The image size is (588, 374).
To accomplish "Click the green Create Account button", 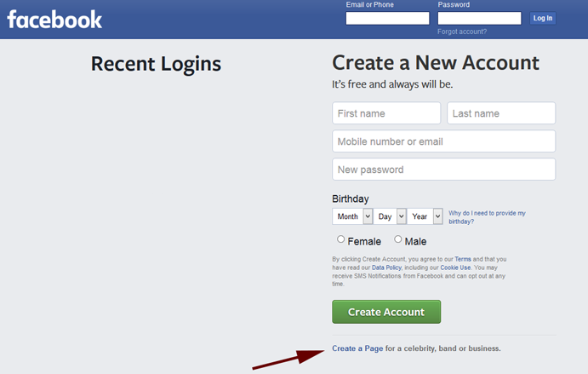I will tap(386, 312).
